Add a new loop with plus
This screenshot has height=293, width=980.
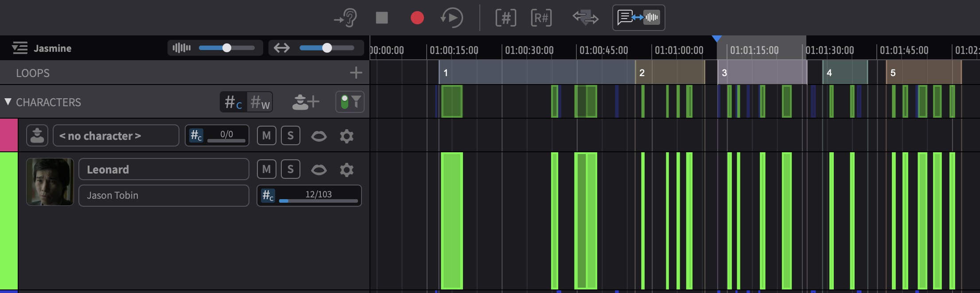pyautogui.click(x=356, y=73)
